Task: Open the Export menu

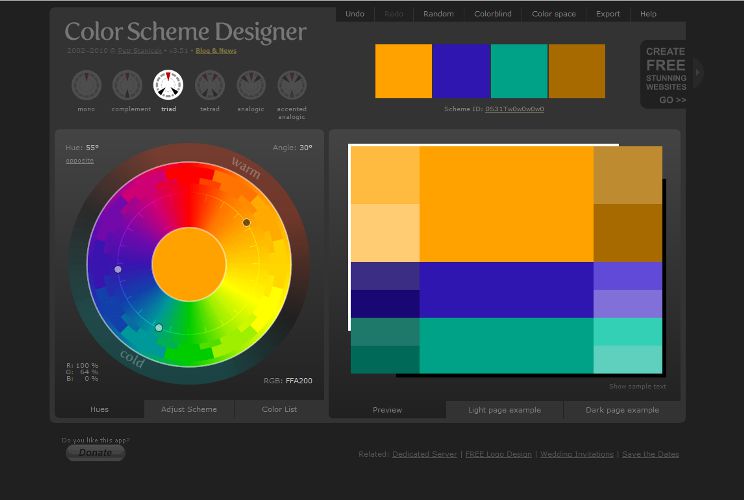Action: (608, 14)
